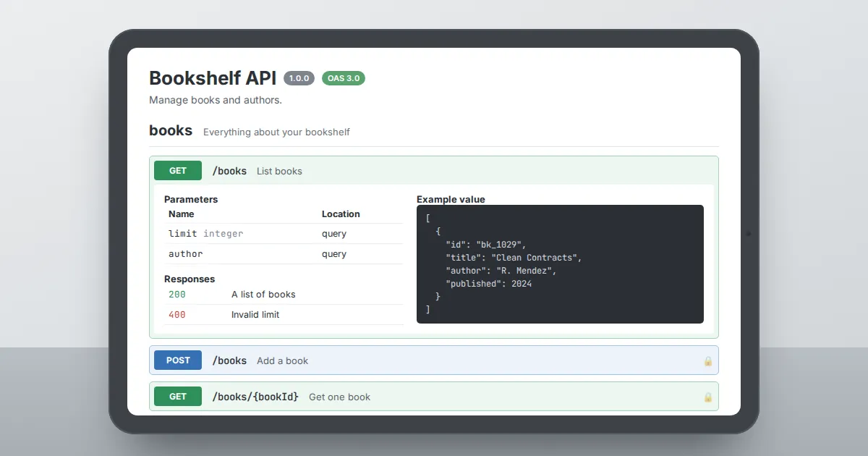Viewport: 868px width, 456px height.
Task: Click the Bookshelf API title
Action: click(x=213, y=78)
